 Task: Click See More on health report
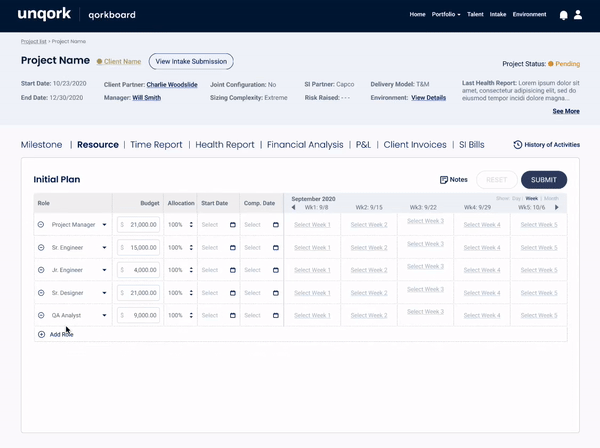point(566,111)
